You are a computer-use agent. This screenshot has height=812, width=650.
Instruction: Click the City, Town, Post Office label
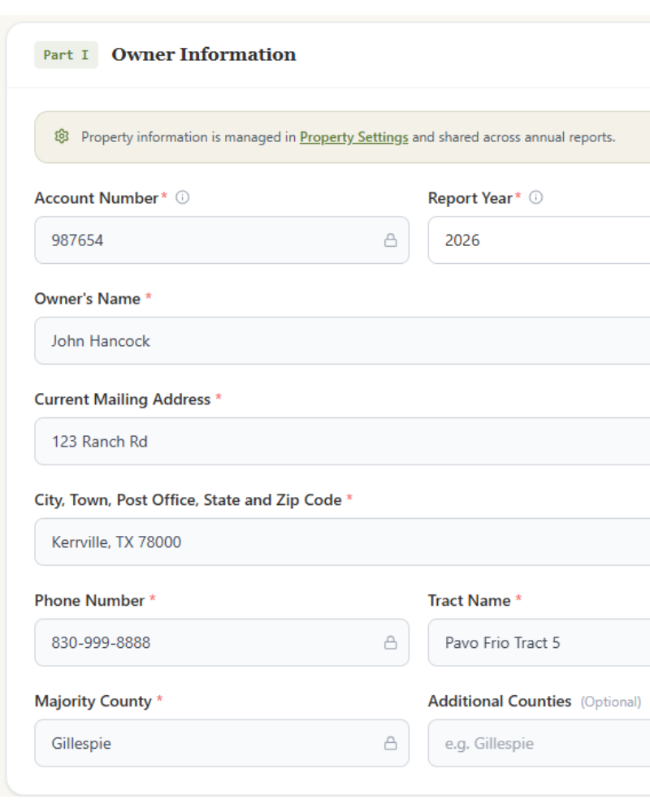188,499
